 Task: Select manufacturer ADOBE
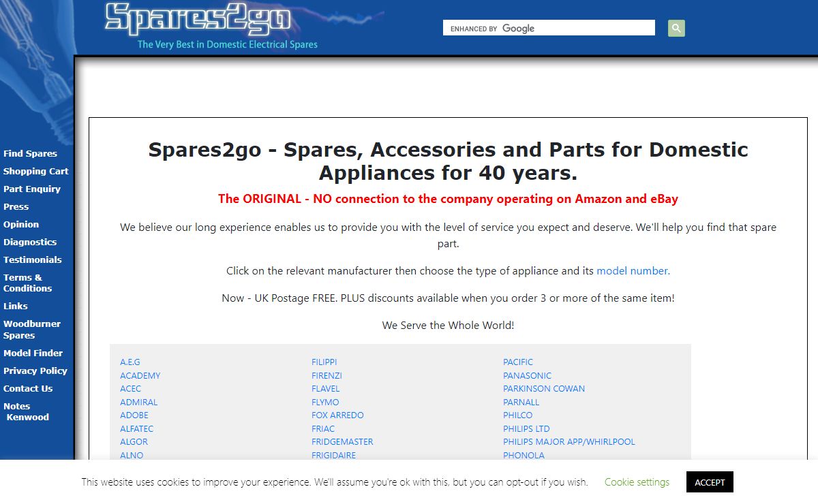point(134,415)
